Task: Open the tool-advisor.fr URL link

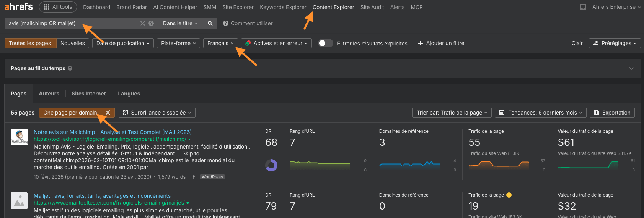Action: [110, 139]
